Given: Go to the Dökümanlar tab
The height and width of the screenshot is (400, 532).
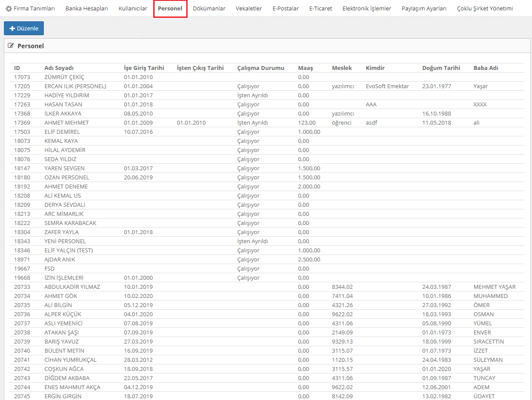Looking at the screenshot, I should point(209,9).
